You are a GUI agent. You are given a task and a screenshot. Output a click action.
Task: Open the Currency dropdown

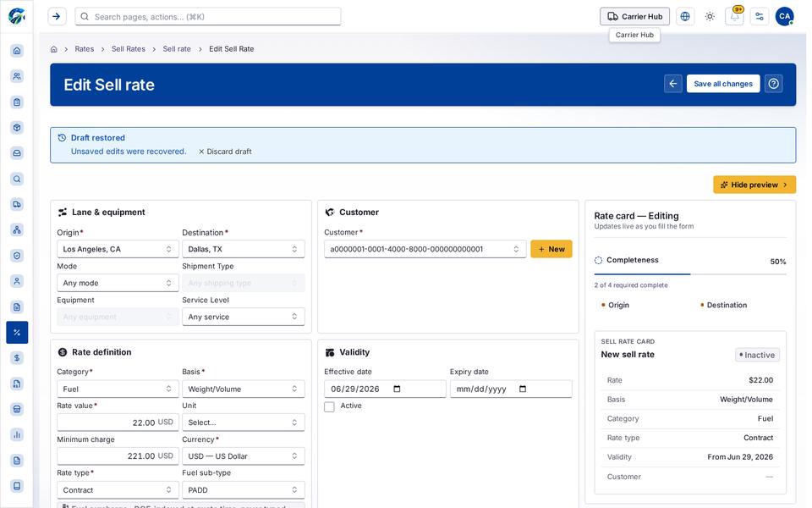pos(243,456)
